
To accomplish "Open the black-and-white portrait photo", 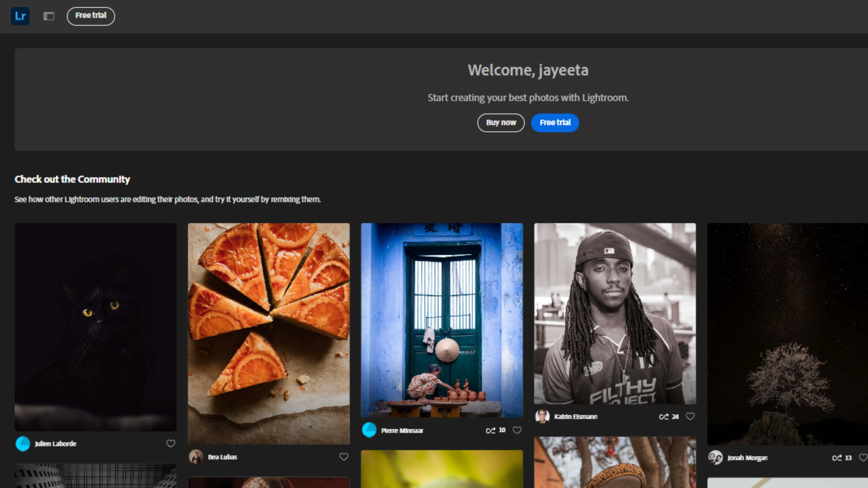I will point(615,313).
